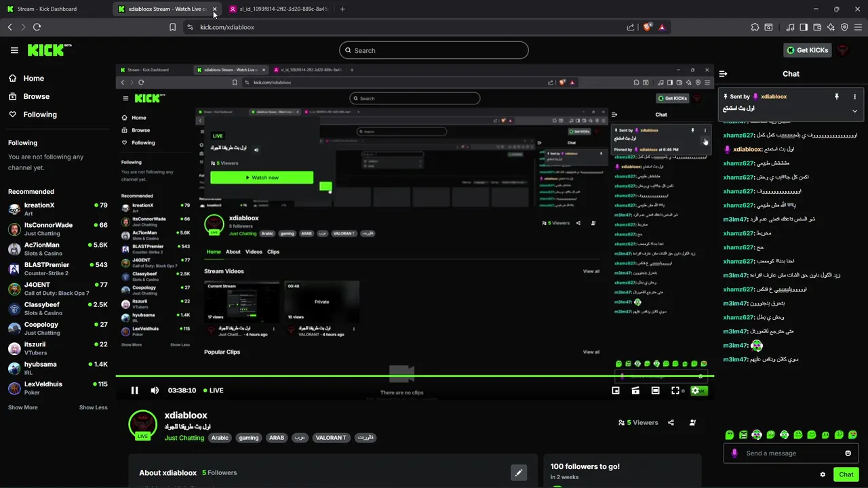
Task: Open chat settings gear beside the Chat button
Action: click(x=823, y=474)
